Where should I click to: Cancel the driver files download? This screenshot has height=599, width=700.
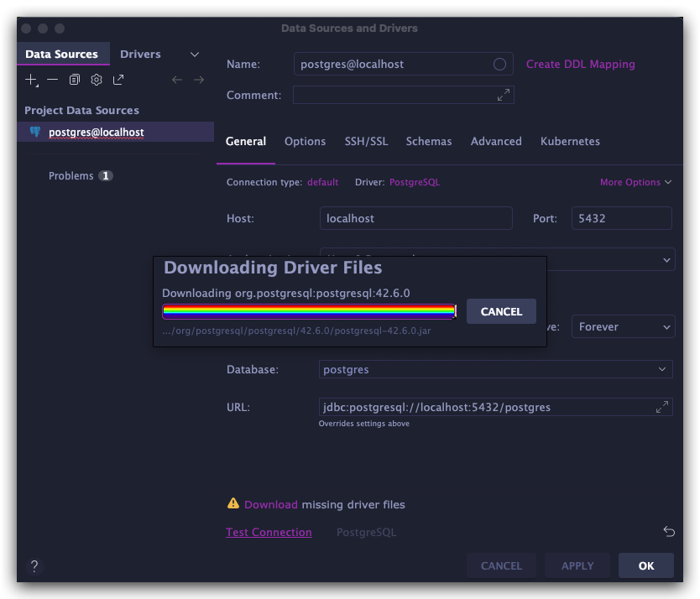[x=501, y=311]
